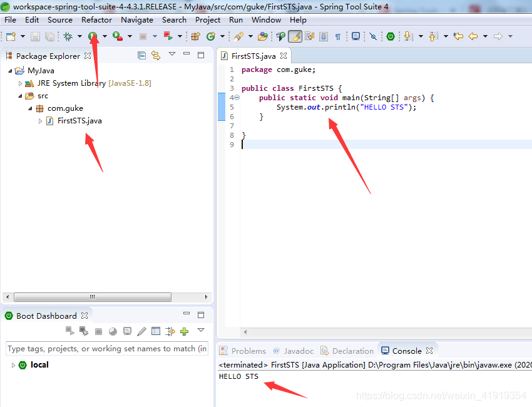Select the Skip All Breakpoints icon
Screen dimensions: 532x407
[374, 36]
